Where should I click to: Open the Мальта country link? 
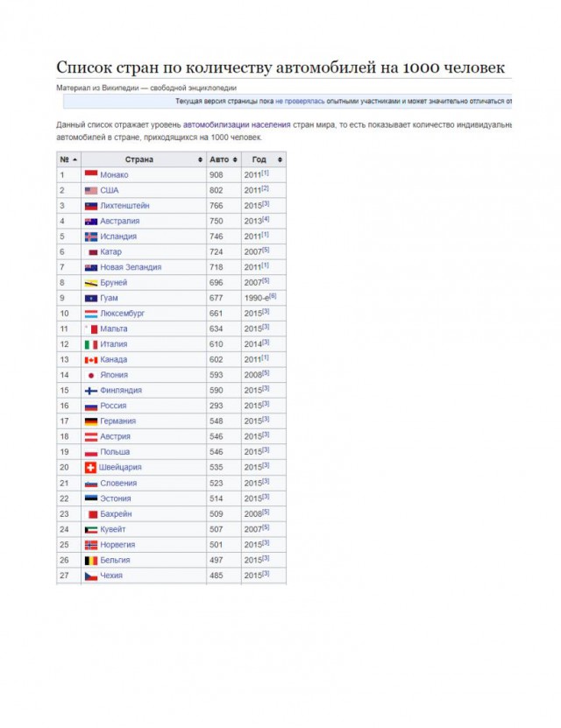[x=114, y=329]
